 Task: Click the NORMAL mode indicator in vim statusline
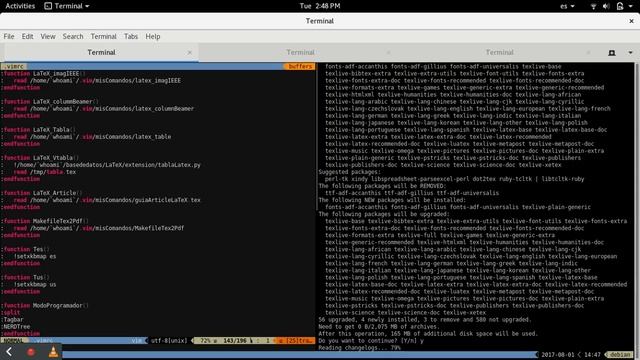pyautogui.click(x=13, y=340)
